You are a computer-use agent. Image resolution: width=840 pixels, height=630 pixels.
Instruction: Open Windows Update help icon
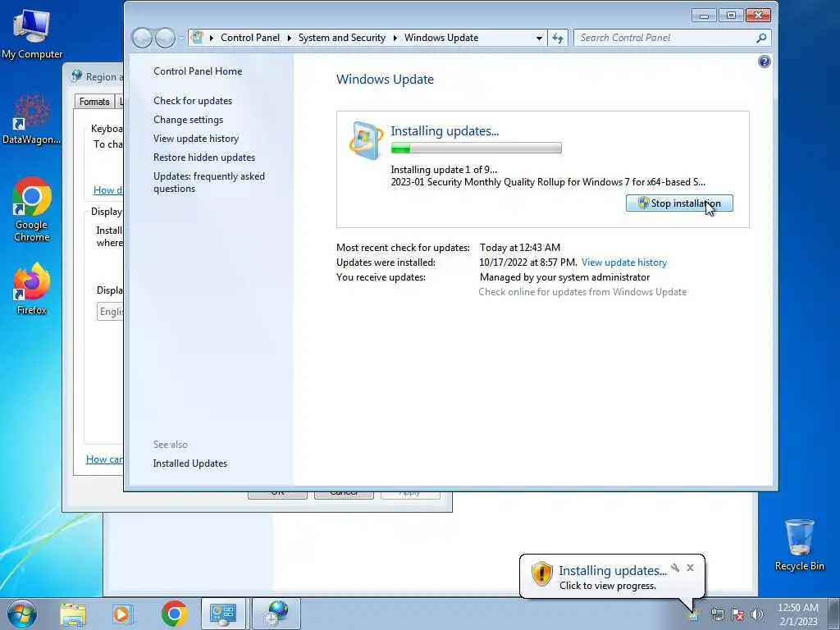pyautogui.click(x=764, y=62)
